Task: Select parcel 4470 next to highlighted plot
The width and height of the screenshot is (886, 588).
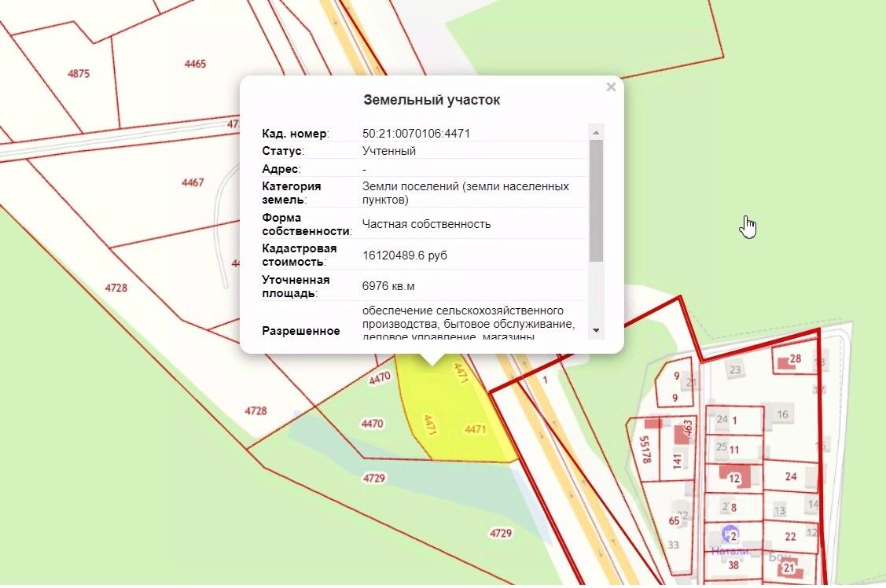Action: pos(373,424)
